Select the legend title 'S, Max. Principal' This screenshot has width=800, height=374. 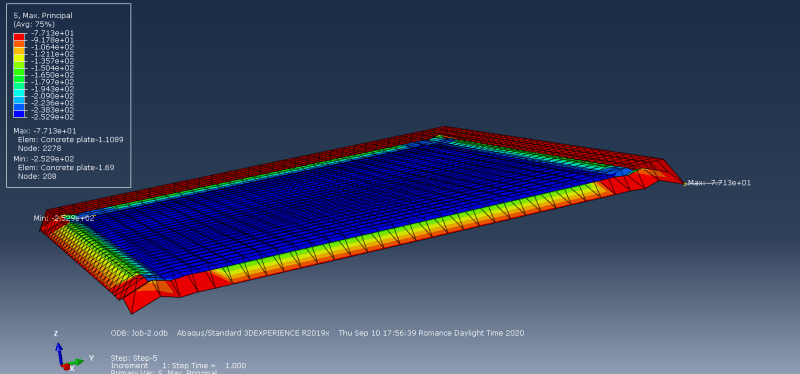click(43, 16)
